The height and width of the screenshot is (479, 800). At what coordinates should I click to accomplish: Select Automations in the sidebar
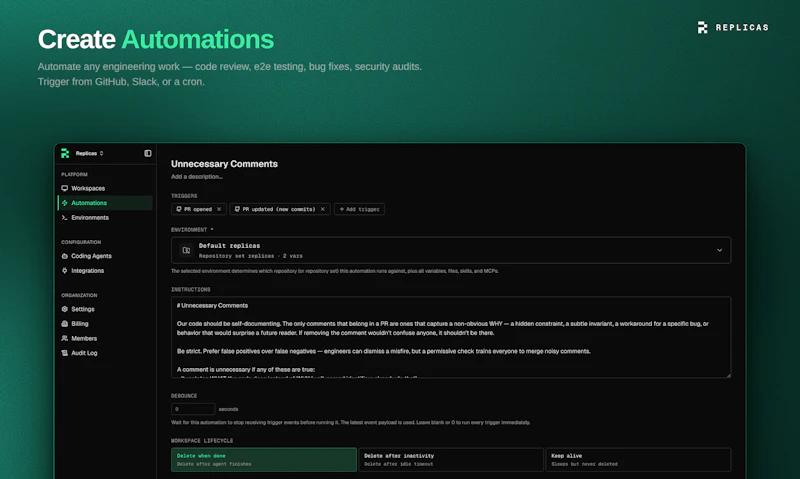105,203
